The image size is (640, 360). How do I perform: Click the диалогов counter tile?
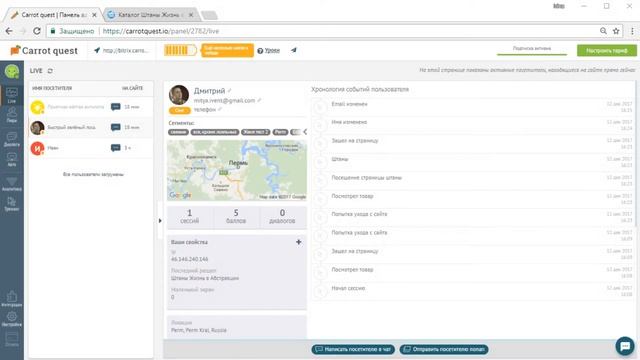click(x=282, y=216)
